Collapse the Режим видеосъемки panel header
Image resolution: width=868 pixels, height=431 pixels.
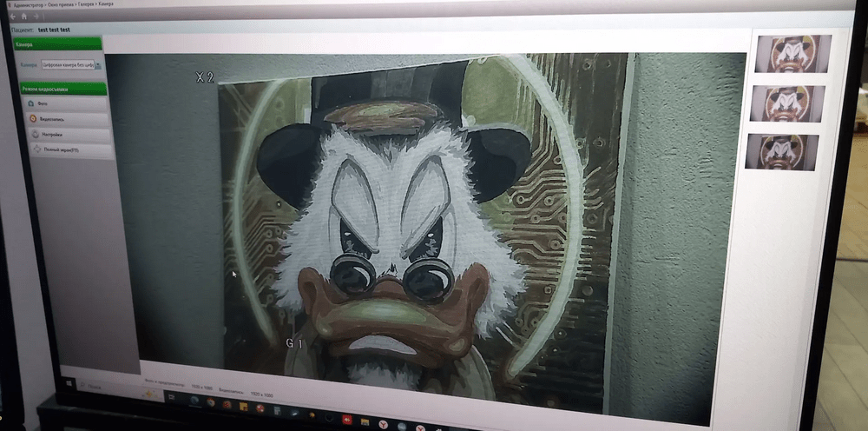[63, 89]
